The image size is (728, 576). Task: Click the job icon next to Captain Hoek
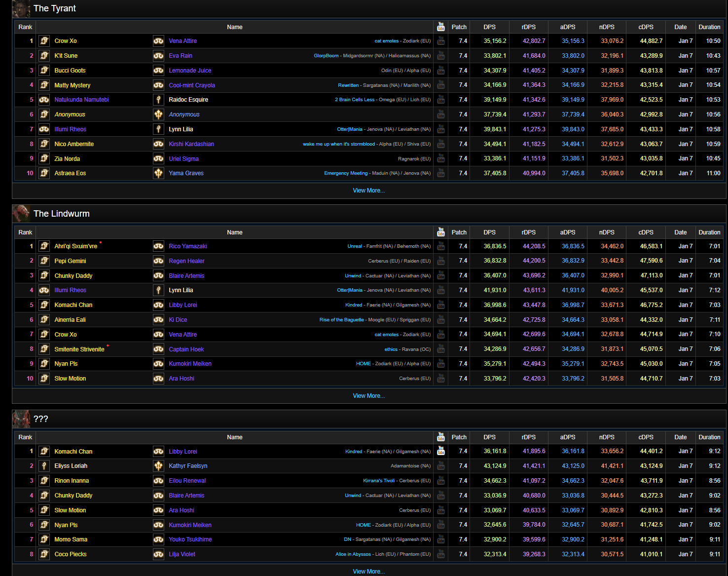158,349
